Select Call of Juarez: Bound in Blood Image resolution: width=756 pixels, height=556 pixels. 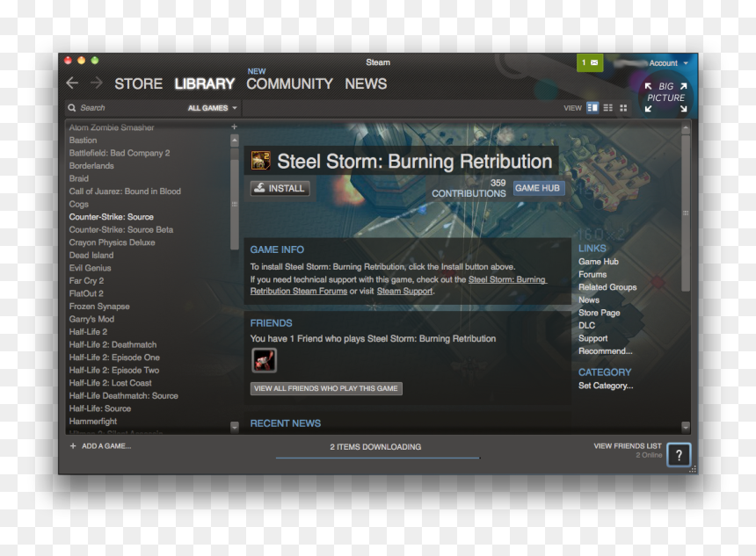[x=125, y=191]
